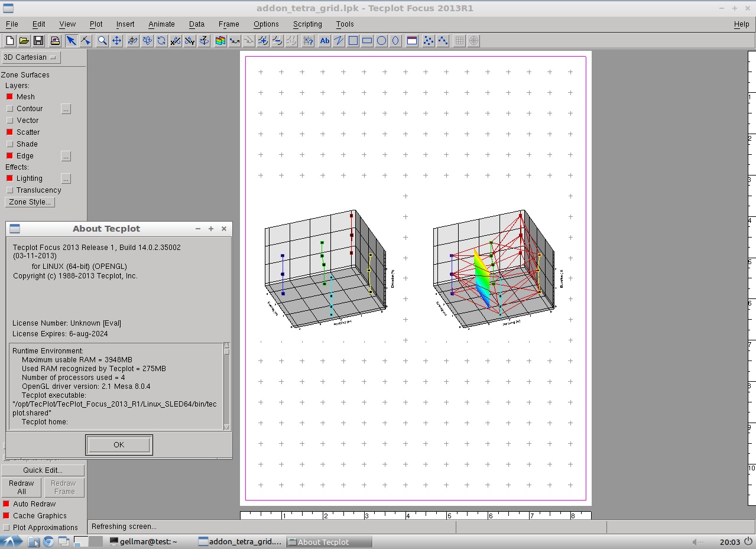756x549 pixels.
Task: Open the system start menu icon
Action: click(x=11, y=542)
